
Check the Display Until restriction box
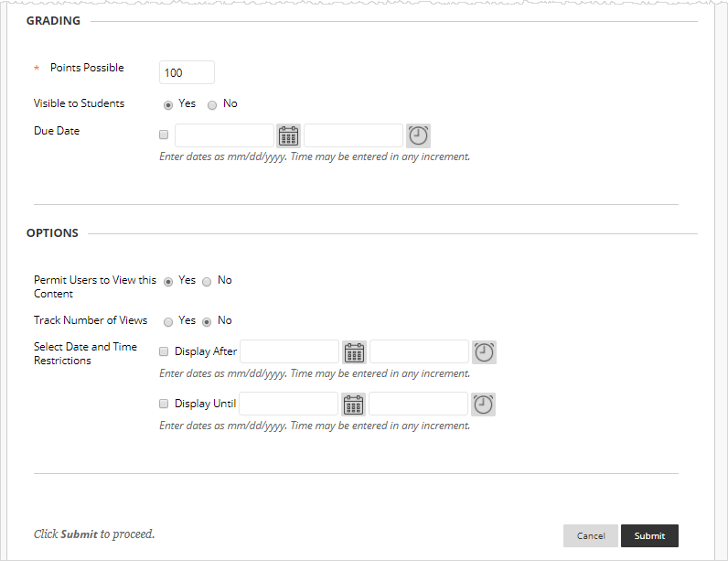[164, 404]
